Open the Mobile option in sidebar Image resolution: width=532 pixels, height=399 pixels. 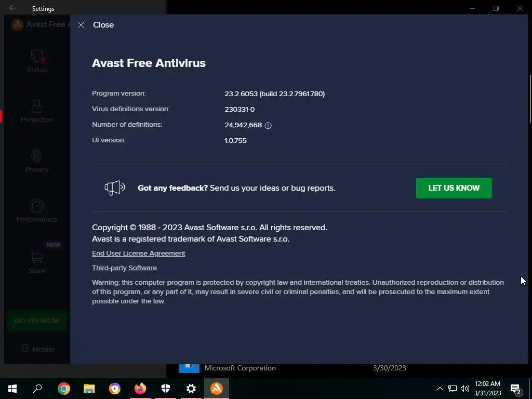point(37,349)
